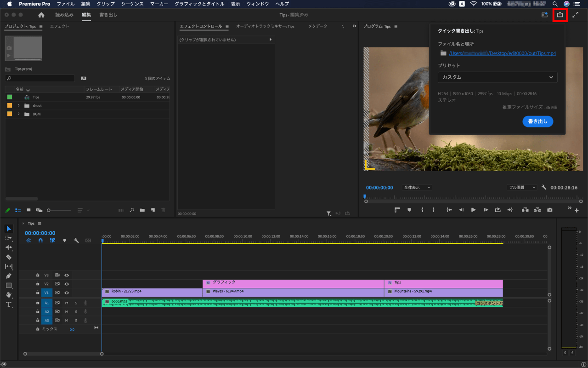Switch to エフェクト panel tab
Screen dimensions: 588x368
tap(59, 27)
